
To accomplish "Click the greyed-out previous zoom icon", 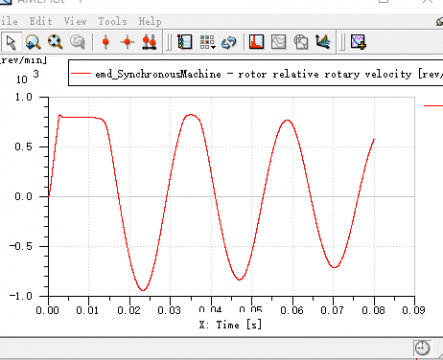I will [x=78, y=42].
